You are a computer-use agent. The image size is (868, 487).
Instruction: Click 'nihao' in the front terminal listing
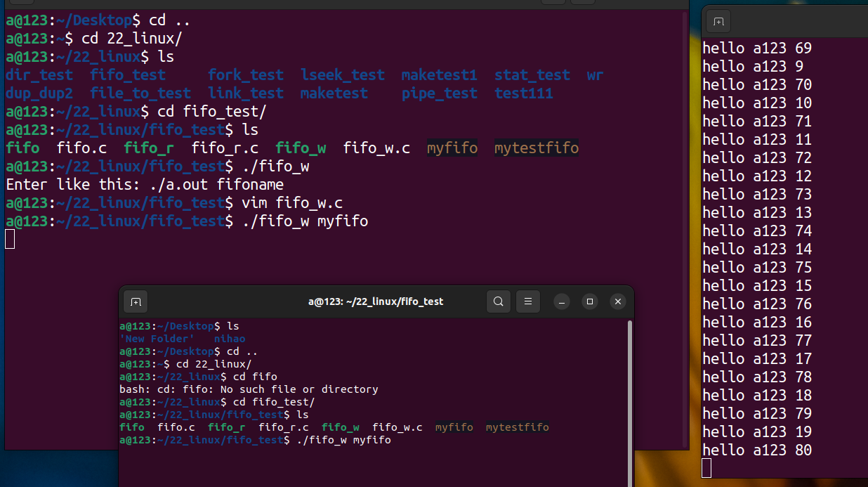click(230, 339)
